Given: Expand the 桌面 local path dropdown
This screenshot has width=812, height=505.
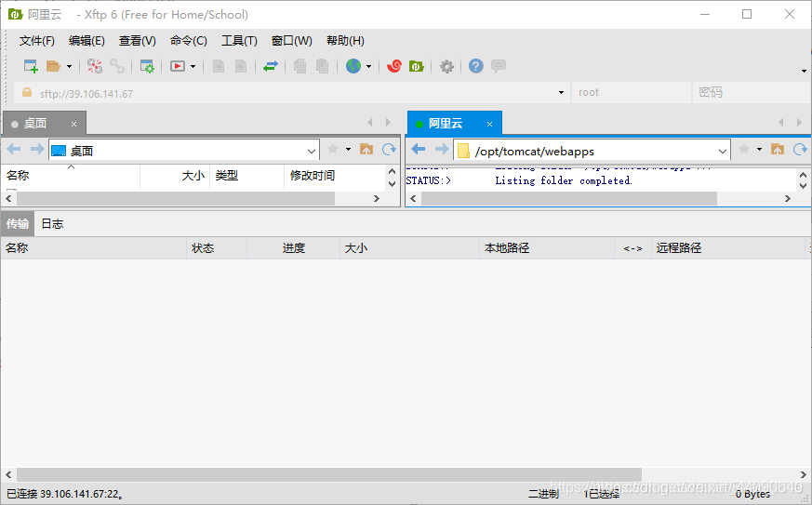Looking at the screenshot, I should [312, 152].
